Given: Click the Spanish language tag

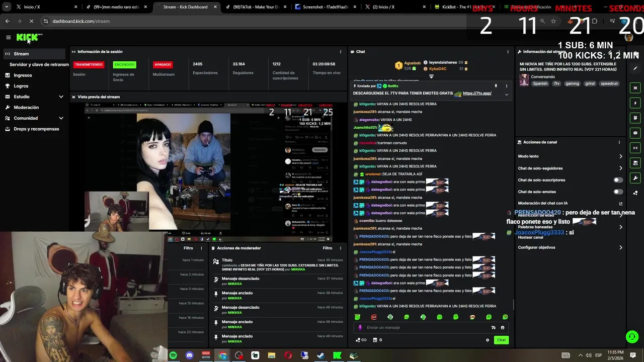Looking at the screenshot, I should 540,83.
